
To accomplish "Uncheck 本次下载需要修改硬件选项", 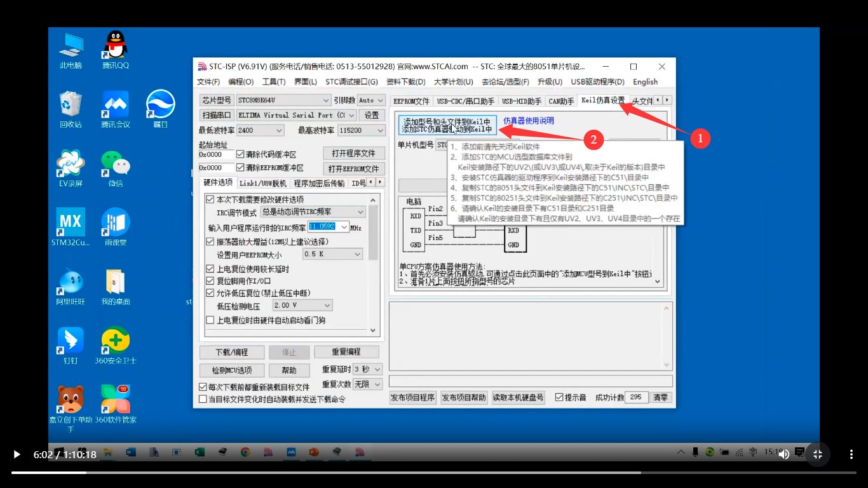I will point(210,200).
